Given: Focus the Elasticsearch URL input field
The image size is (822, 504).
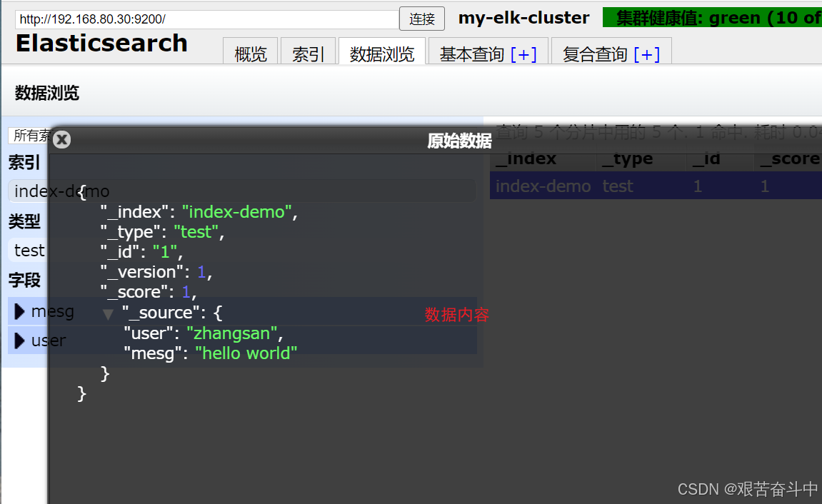Looking at the screenshot, I should (207, 19).
